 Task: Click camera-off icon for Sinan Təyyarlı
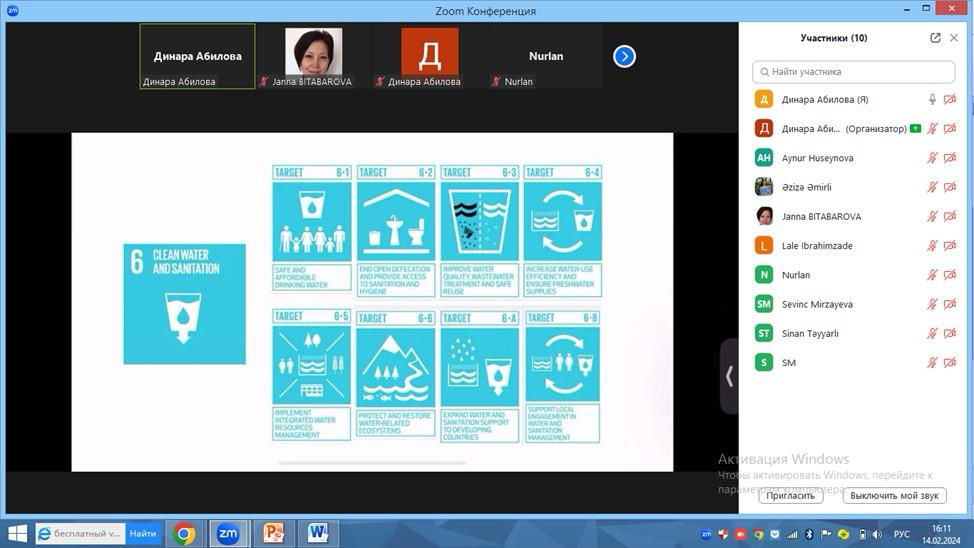point(950,333)
